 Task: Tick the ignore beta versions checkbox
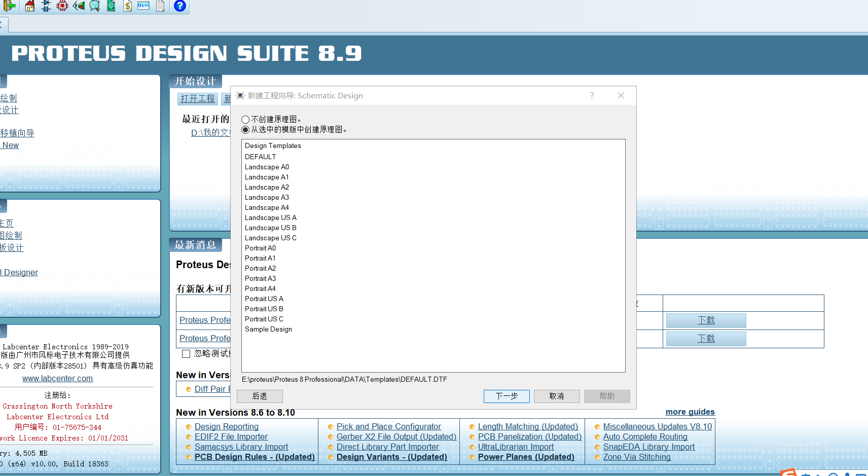point(186,354)
